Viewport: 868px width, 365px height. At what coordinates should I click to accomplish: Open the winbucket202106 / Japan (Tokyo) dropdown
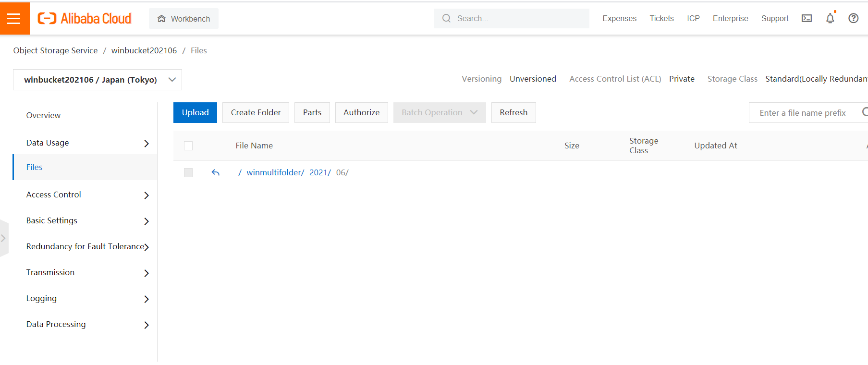point(98,80)
